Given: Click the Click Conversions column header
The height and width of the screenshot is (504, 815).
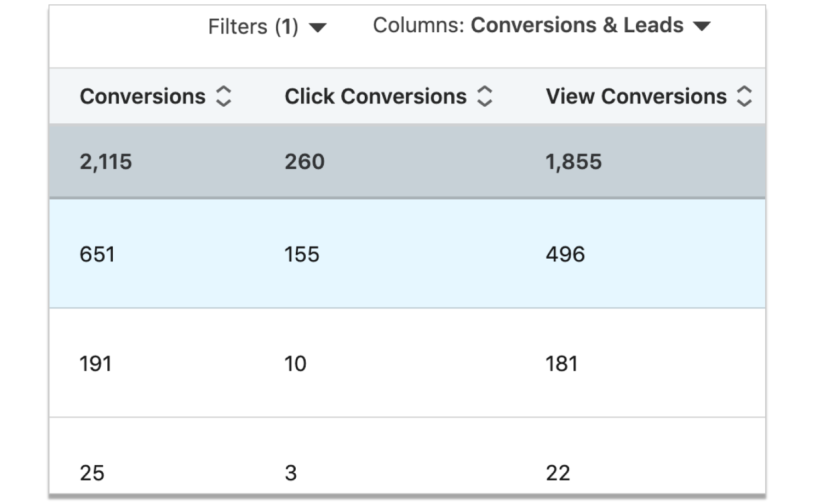Looking at the screenshot, I should [376, 96].
